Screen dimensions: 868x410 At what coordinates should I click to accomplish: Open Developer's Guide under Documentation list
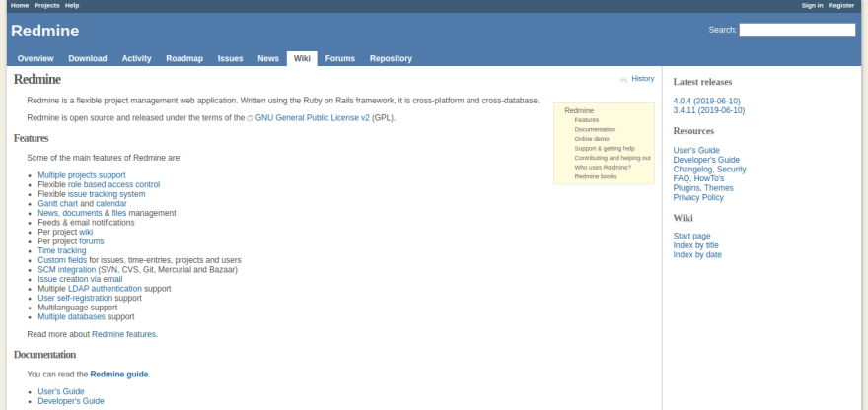click(x=71, y=401)
